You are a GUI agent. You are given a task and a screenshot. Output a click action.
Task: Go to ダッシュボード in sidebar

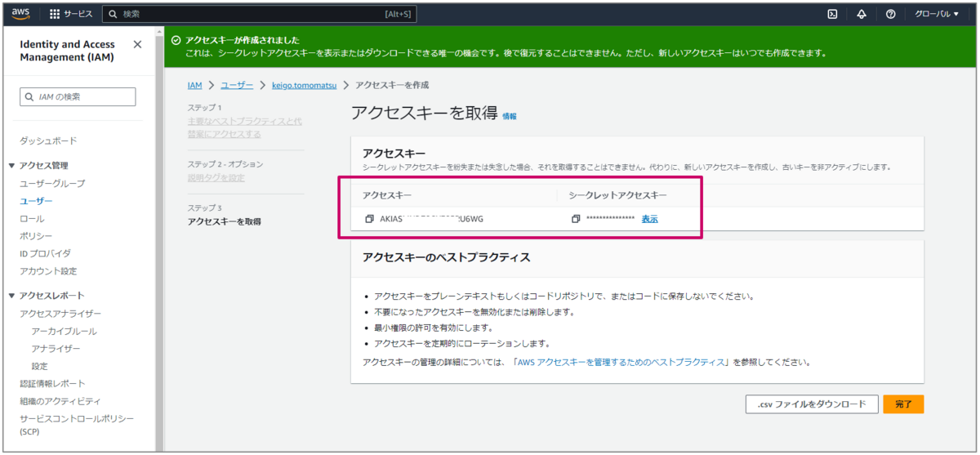[48, 141]
